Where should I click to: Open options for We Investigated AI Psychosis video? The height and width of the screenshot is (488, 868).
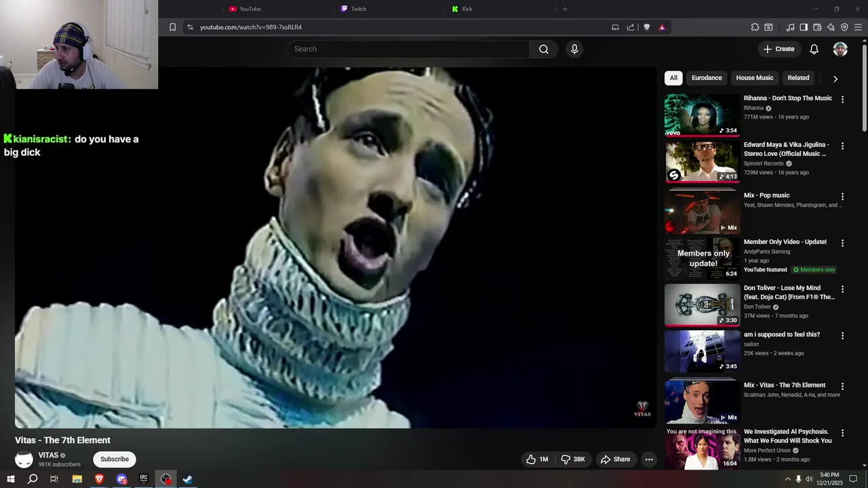tap(842, 432)
